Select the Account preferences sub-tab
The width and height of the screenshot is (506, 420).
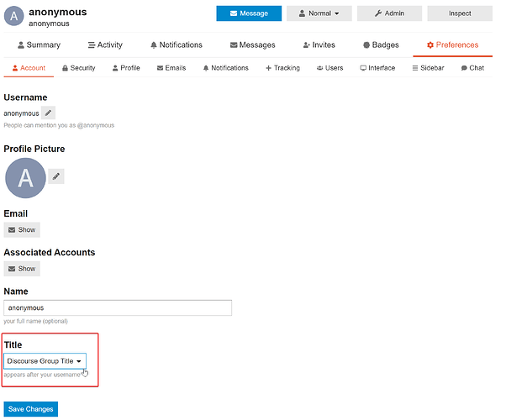click(x=29, y=68)
